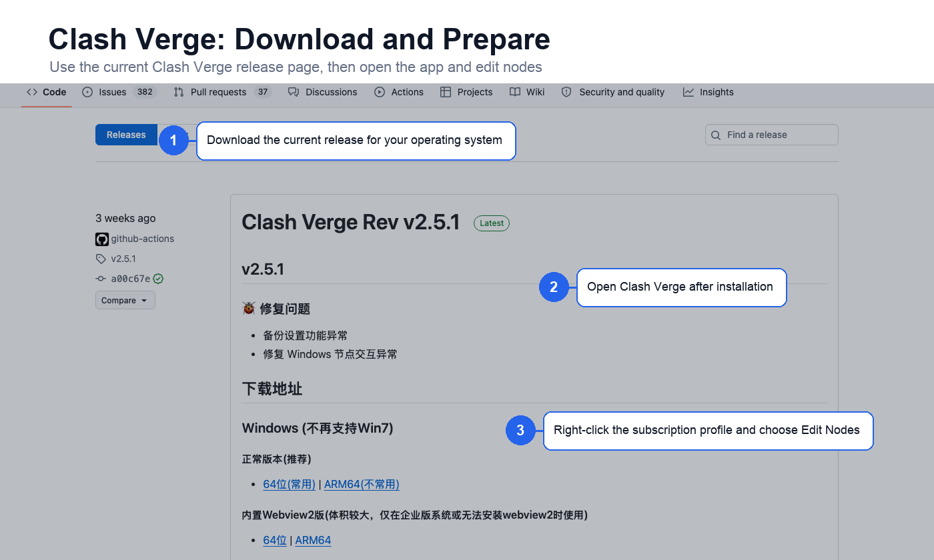Open commit a00c67e
The image size is (934, 560).
[x=131, y=279]
